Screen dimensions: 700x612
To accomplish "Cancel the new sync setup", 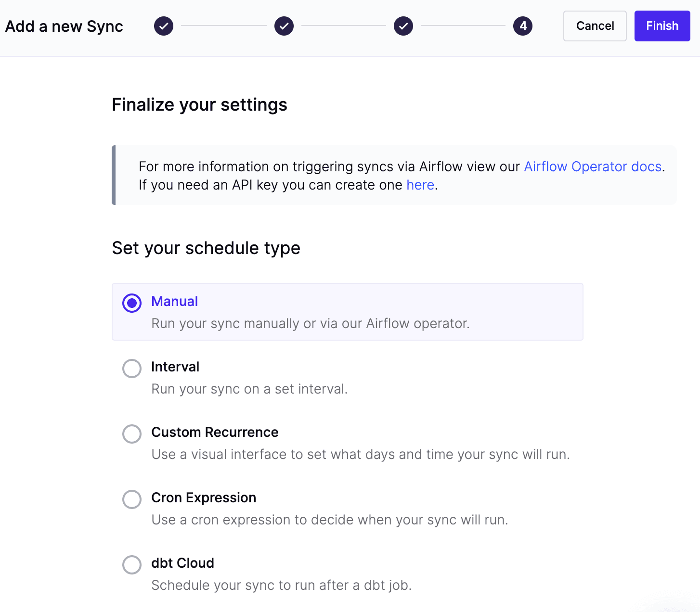I will [x=595, y=26].
